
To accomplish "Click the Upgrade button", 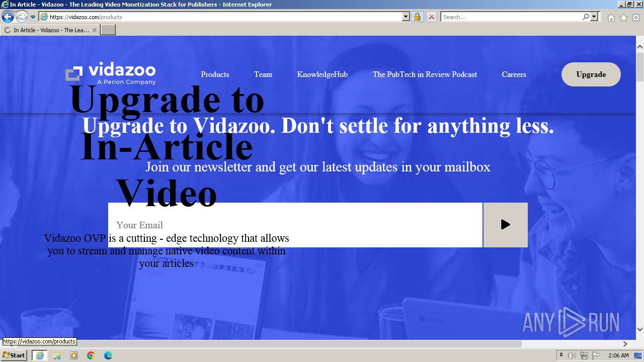I will pos(591,74).
